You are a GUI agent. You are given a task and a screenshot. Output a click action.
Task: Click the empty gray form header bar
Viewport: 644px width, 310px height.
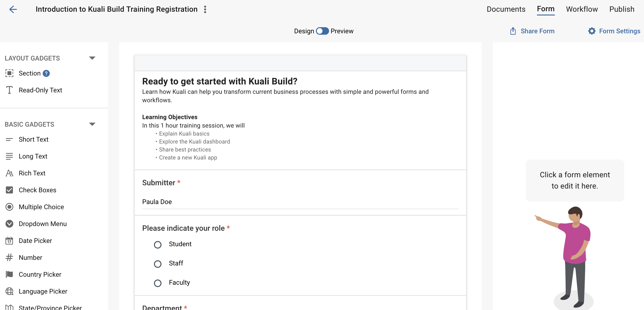pyautogui.click(x=300, y=63)
